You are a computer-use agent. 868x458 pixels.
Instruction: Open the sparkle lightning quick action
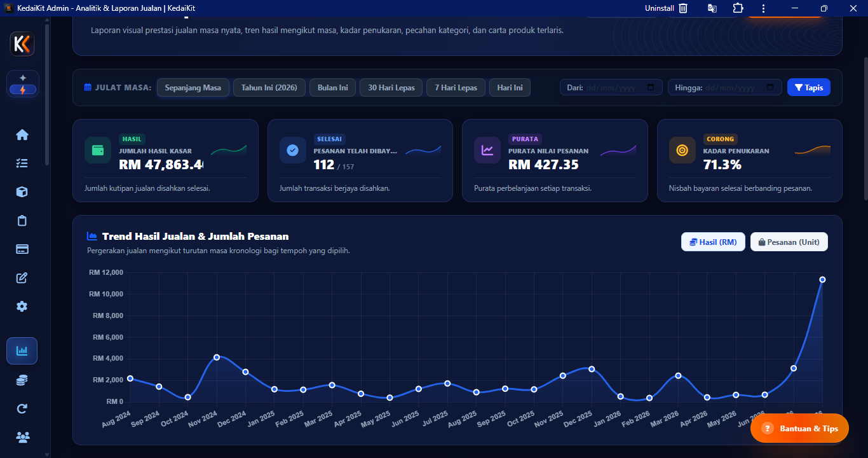click(22, 84)
